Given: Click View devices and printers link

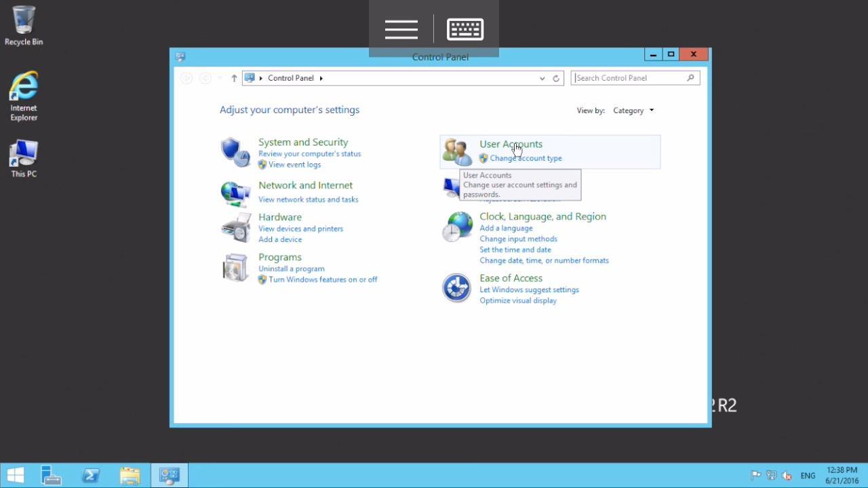Looking at the screenshot, I should [x=300, y=228].
